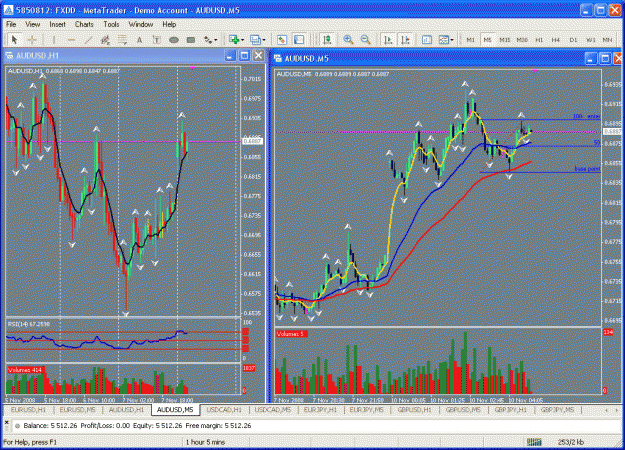
Task: Switch to USDCAD,M5 chart tab
Action: 273,410
